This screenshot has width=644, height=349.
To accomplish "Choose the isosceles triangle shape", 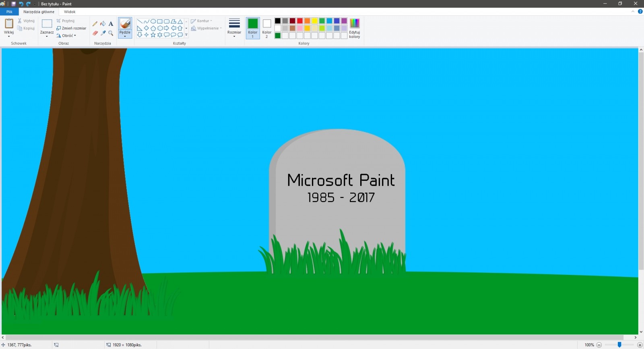I will (180, 21).
